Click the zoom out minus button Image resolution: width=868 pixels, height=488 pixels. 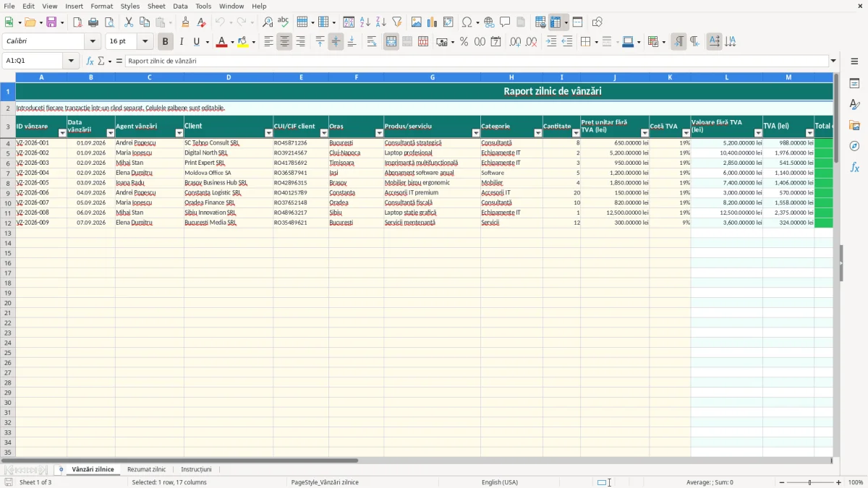[782, 482]
